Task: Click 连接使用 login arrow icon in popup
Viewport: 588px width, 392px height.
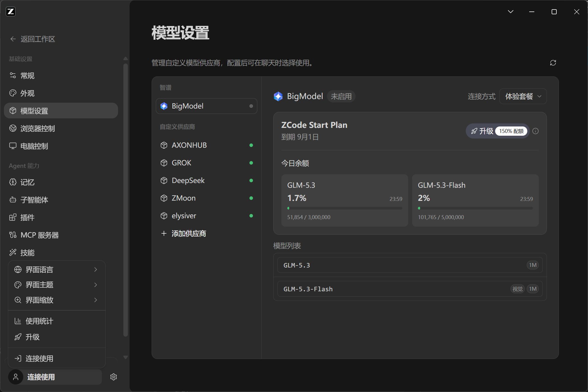Action: point(18,358)
